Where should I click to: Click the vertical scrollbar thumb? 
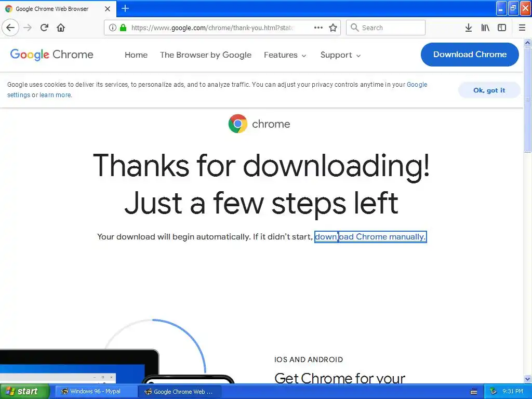click(527, 100)
